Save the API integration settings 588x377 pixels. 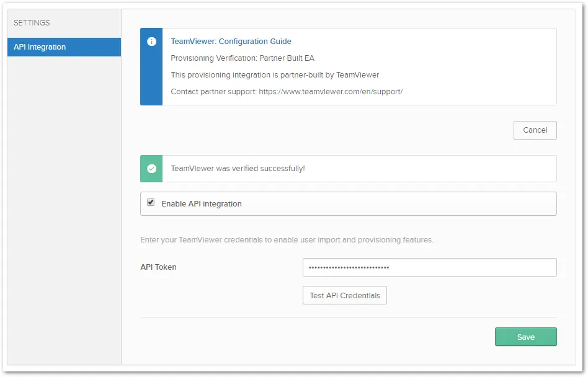pos(525,337)
